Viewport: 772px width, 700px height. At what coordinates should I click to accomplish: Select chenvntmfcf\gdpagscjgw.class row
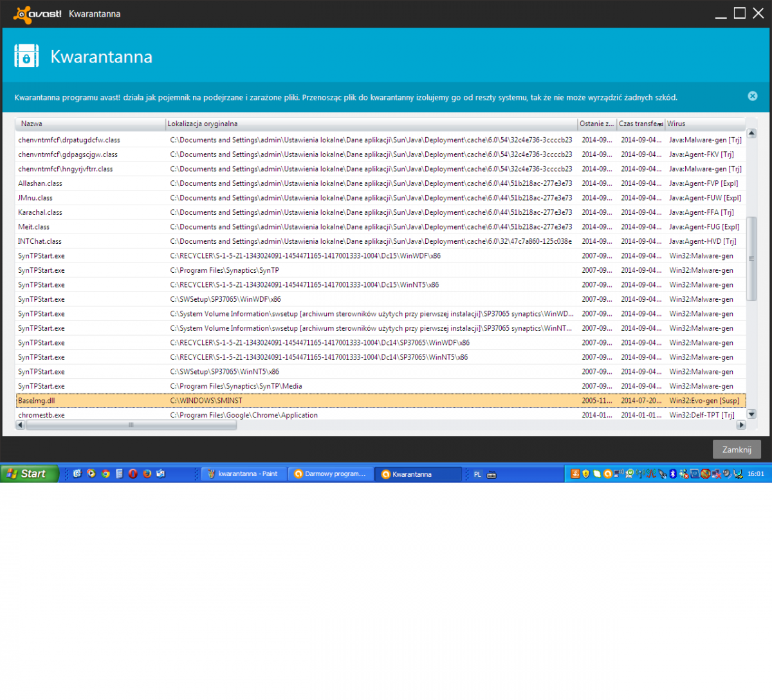tap(381, 154)
